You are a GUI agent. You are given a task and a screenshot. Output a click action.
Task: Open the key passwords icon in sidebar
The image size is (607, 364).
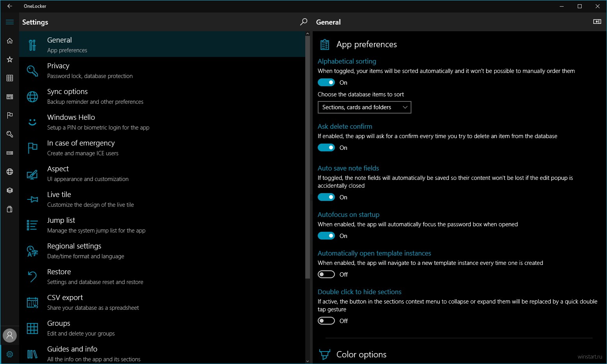point(10,134)
